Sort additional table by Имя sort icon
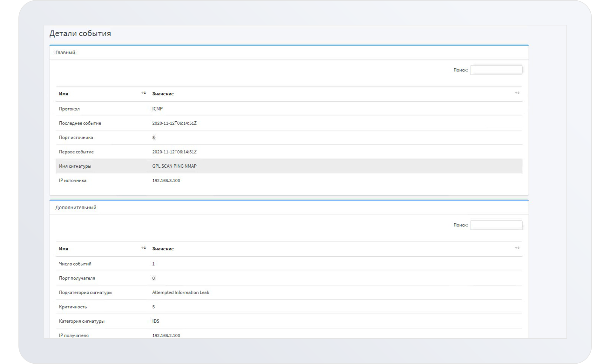 pos(144,248)
